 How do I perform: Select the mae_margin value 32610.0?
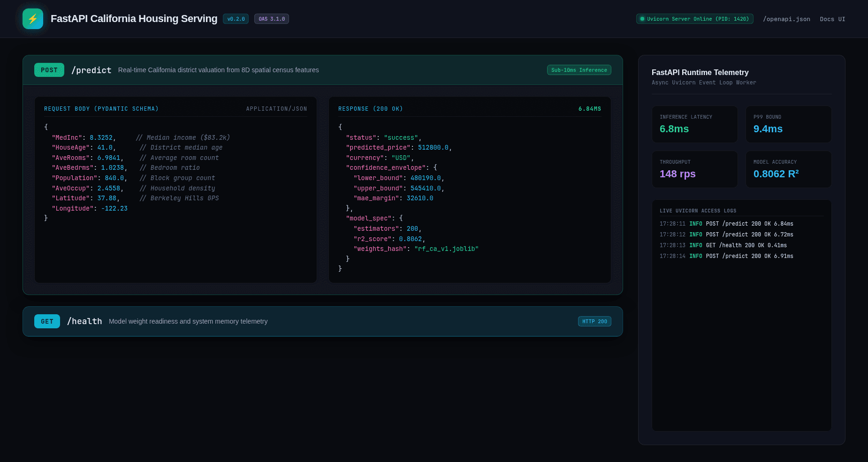[x=420, y=198]
